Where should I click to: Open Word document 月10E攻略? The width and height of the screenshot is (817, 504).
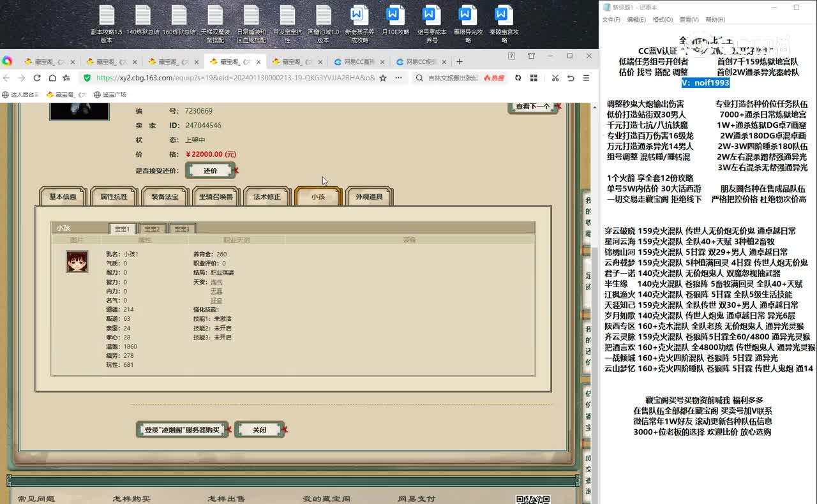pyautogui.click(x=396, y=20)
